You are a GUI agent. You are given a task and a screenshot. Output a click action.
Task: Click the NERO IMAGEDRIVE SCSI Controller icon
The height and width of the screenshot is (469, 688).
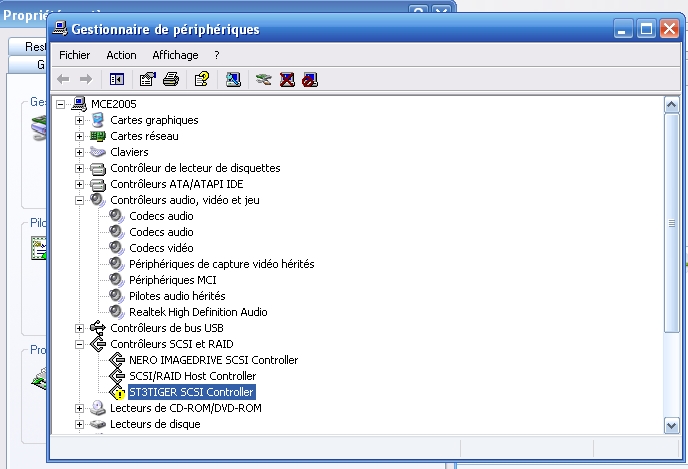pos(117,360)
